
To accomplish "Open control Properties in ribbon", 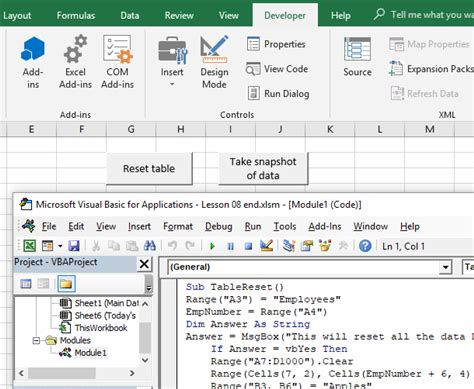I will pyautogui.click(x=276, y=44).
